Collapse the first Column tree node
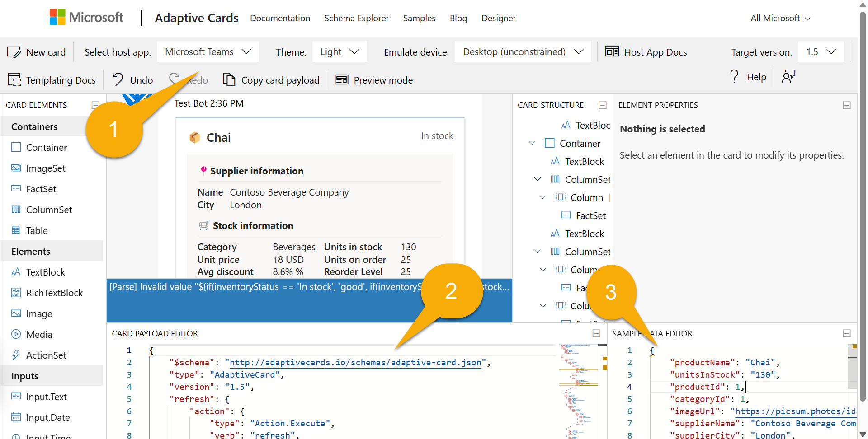 pyautogui.click(x=543, y=197)
